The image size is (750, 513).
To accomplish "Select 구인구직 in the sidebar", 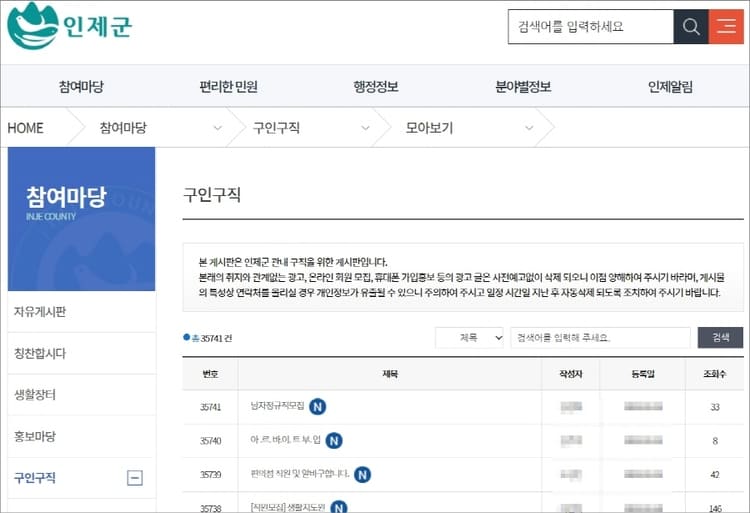I will pos(35,478).
